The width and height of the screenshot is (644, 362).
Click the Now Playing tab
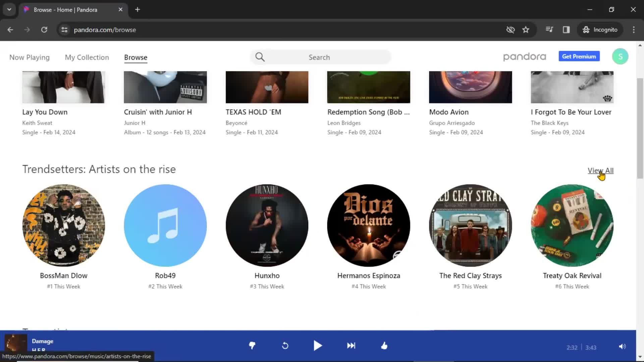(29, 57)
